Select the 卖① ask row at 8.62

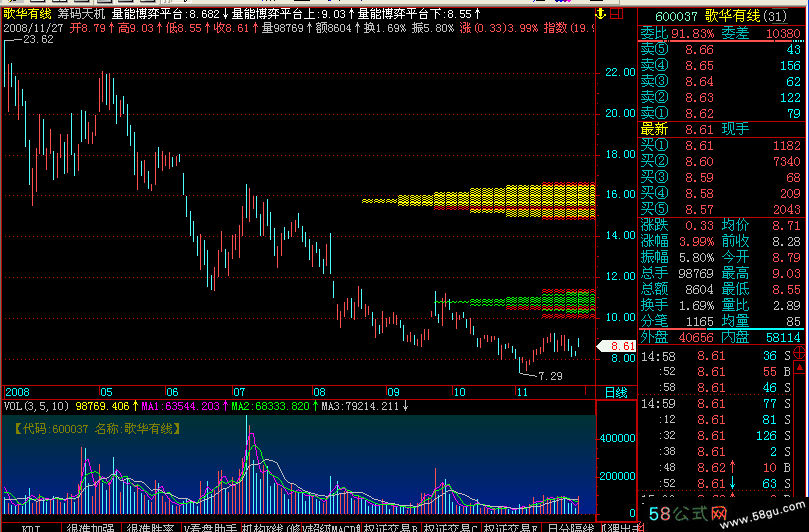721,114
